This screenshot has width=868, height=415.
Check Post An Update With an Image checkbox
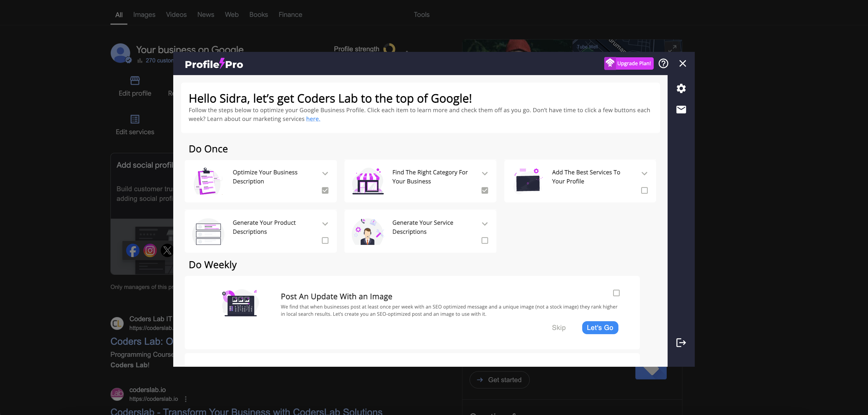point(616,293)
